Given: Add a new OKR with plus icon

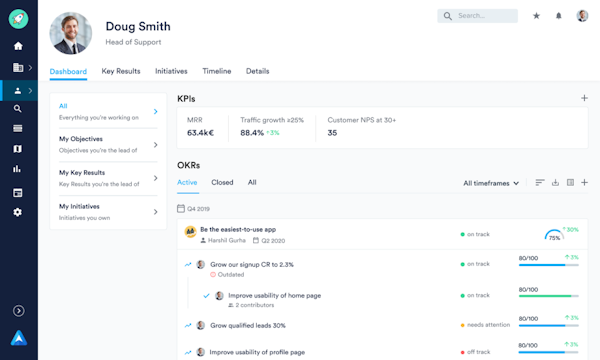Looking at the screenshot, I should pos(584,182).
